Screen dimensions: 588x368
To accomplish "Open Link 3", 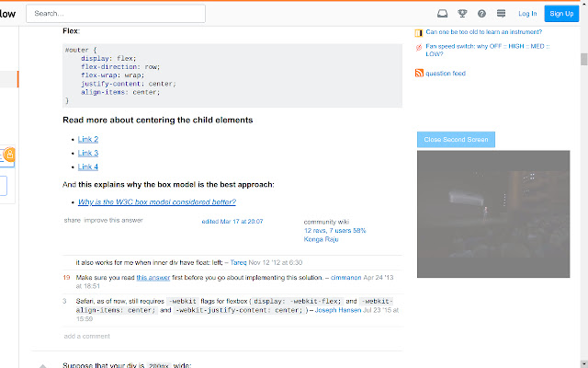I will tap(88, 153).
